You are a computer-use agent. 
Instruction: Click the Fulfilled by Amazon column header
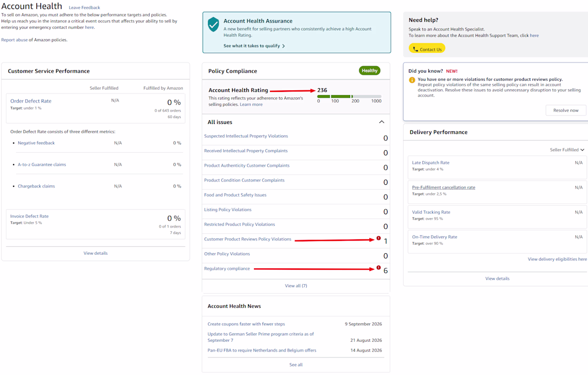tap(163, 88)
